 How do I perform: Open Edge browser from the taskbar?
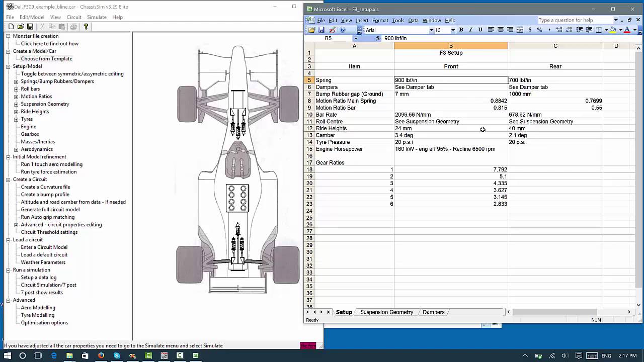tap(54, 355)
